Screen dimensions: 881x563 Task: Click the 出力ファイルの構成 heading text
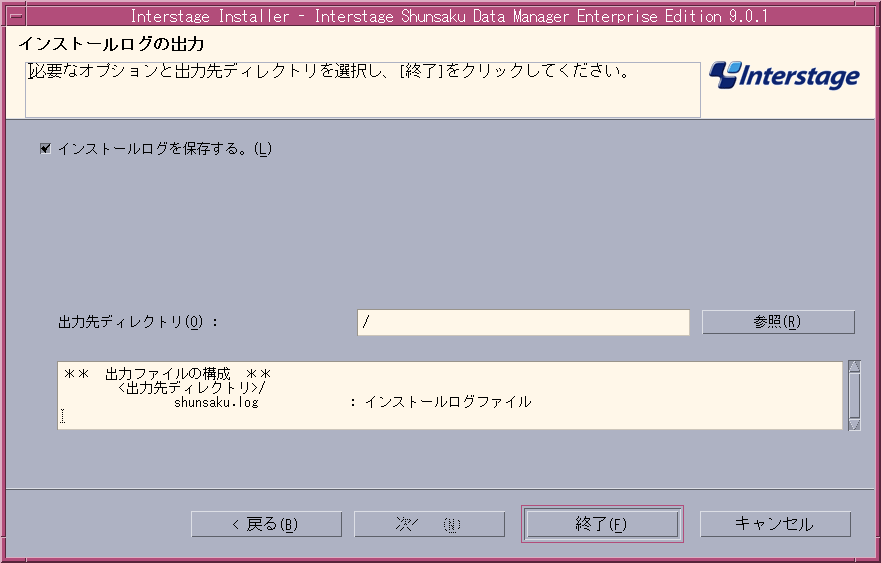(x=167, y=374)
